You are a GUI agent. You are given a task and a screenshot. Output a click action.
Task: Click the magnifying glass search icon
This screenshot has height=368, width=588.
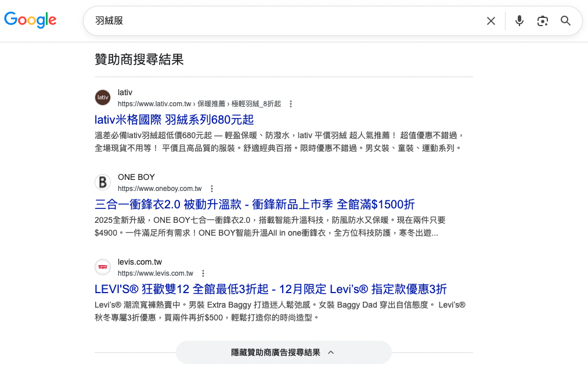click(x=565, y=20)
